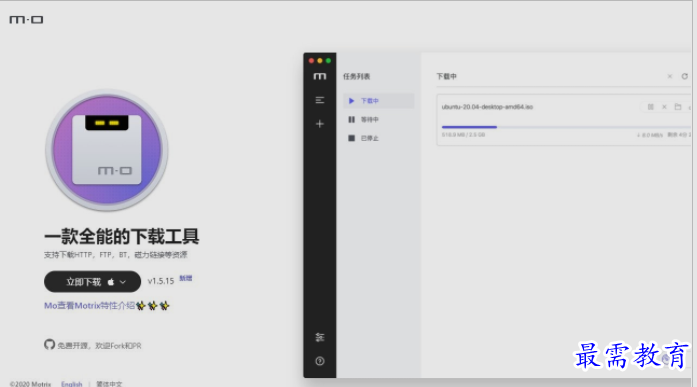Click the help question-mark icon in sidebar

(x=320, y=361)
